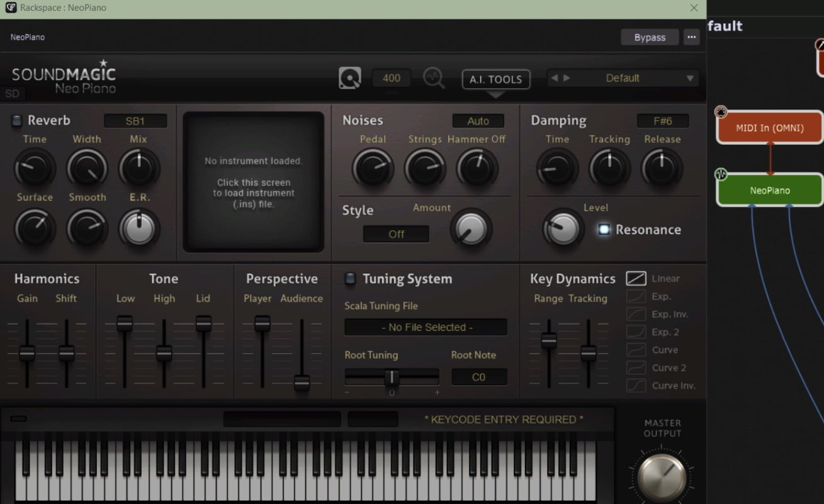Open the Default preset dropdown
The width and height of the screenshot is (824, 504).
tap(690, 79)
